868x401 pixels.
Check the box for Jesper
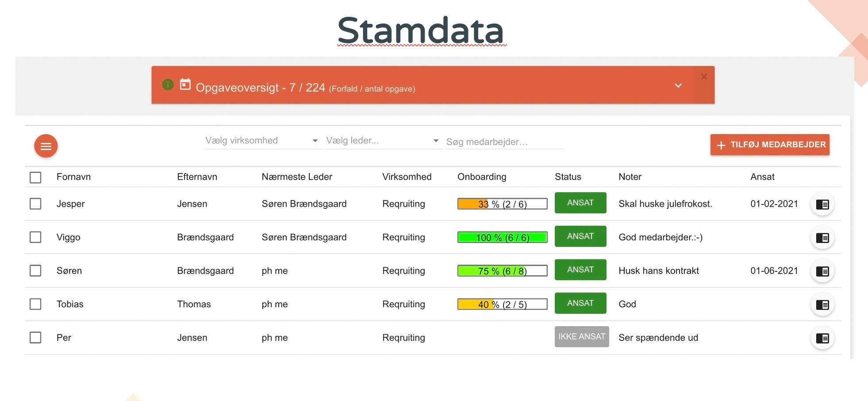[35, 204]
